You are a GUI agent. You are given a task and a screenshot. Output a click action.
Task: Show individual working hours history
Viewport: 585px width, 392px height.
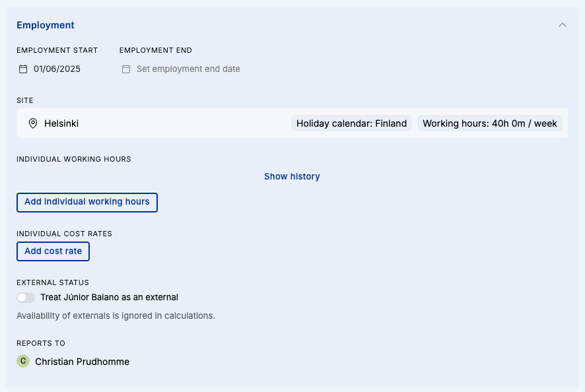[x=292, y=176]
